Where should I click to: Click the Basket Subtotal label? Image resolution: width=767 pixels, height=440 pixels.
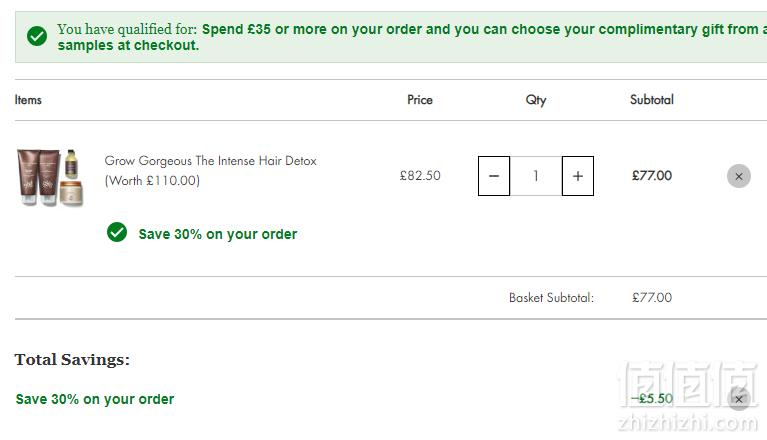click(x=551, y=298)
